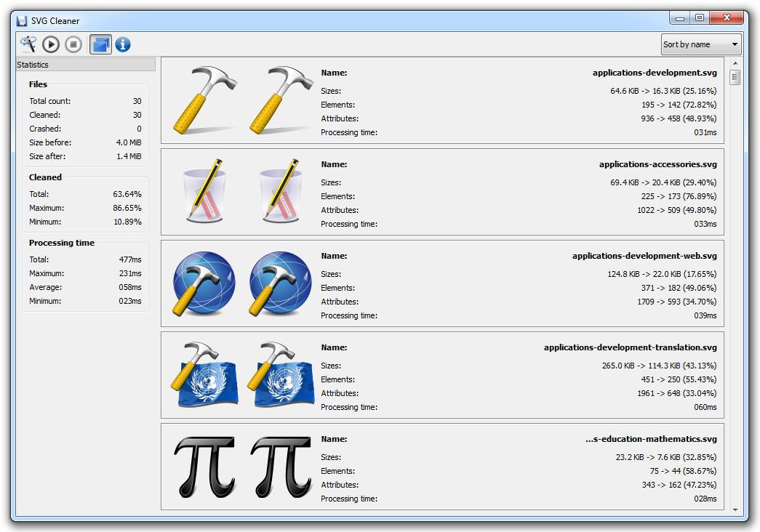The image size is (760, 532).
Task: Click the vertical scrollbar handle
Action: click(735, 78)
